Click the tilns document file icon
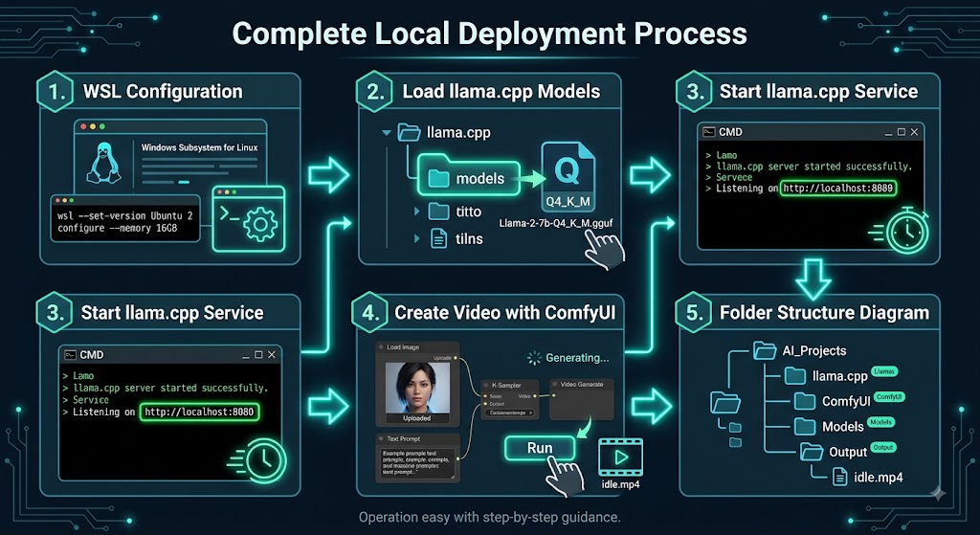 (x=438, y=238)
